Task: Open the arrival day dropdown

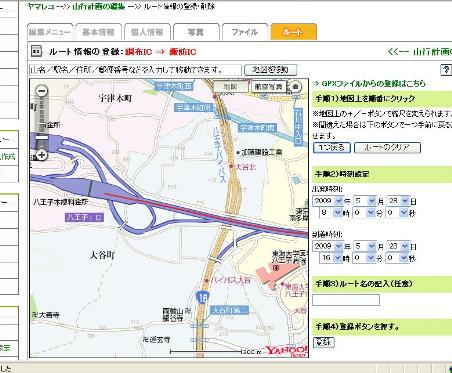Action: [x=398, y=246]
